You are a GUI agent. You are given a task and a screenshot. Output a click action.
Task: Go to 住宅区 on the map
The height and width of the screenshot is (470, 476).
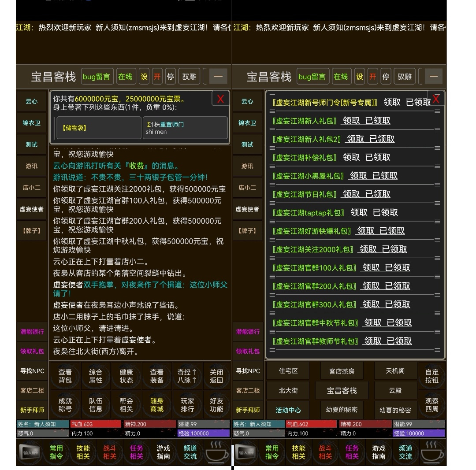[288, 371]
